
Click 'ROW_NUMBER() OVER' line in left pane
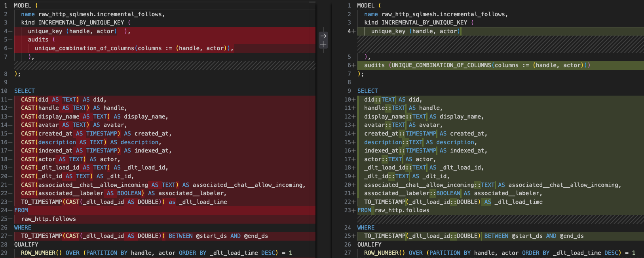tap(157, 253)
